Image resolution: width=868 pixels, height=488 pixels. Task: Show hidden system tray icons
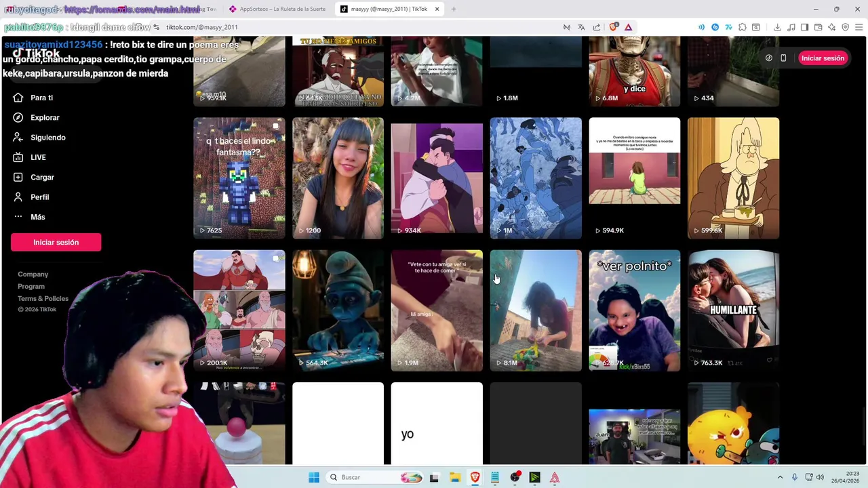pyautogui.click(x=780, y=477)
